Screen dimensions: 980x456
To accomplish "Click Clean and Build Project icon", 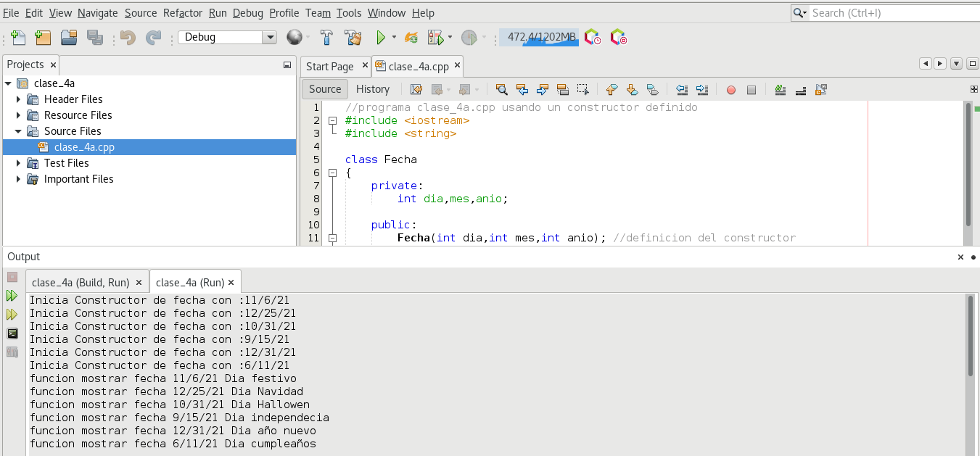I will click(x=353, y=38).
